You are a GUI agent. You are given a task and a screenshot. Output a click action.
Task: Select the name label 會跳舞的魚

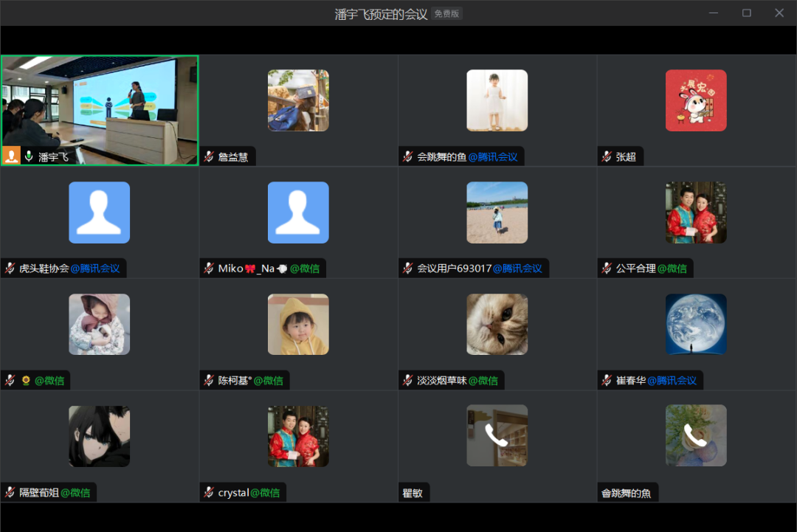click(627, 493)
